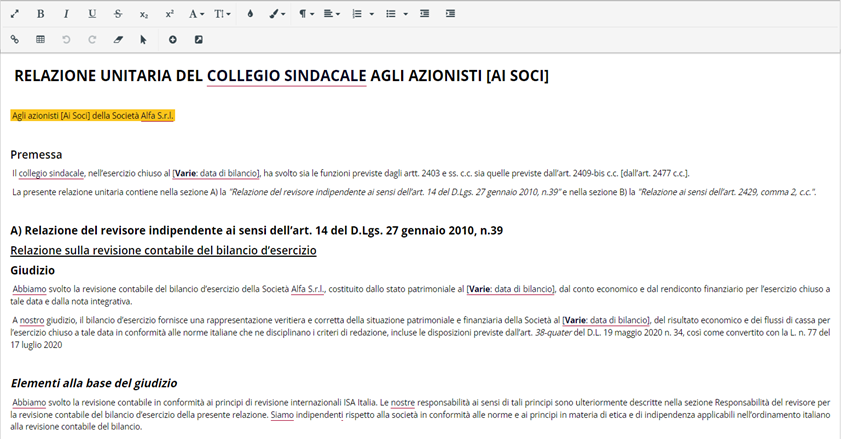841x439 pixels.
Task: Apply subscript formatting
Action: 144,14
